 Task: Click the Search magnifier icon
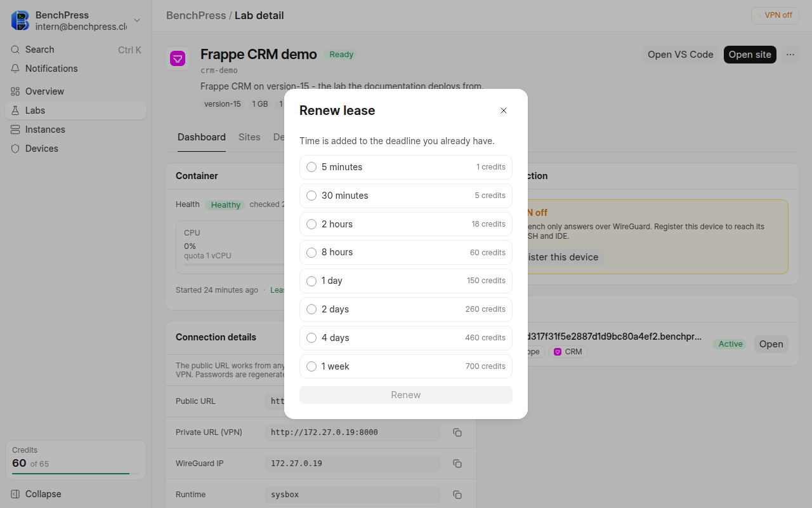15,50
